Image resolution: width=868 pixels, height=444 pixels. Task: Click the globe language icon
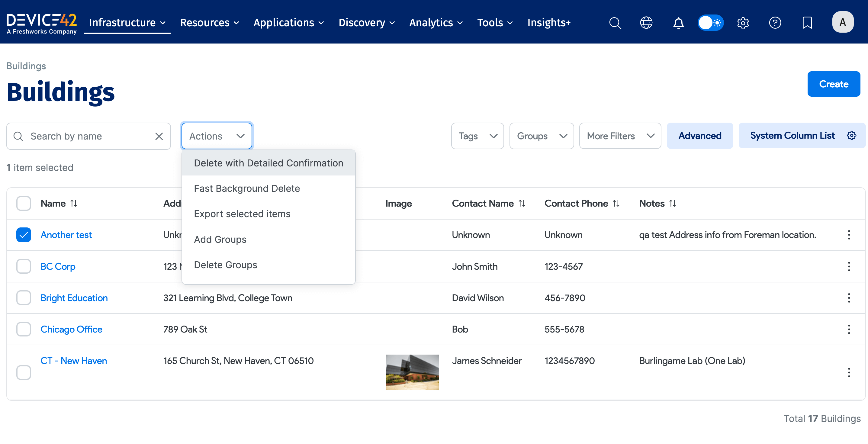click(646, 23)
